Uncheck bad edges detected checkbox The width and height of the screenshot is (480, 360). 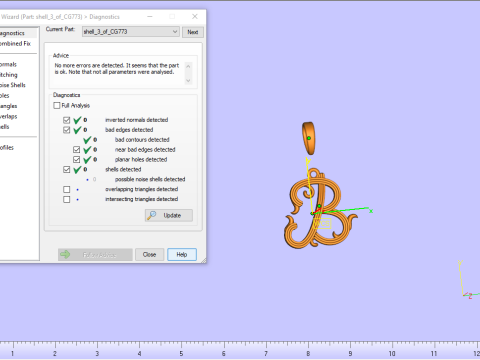pyautogui.click(x=67, y=130)
